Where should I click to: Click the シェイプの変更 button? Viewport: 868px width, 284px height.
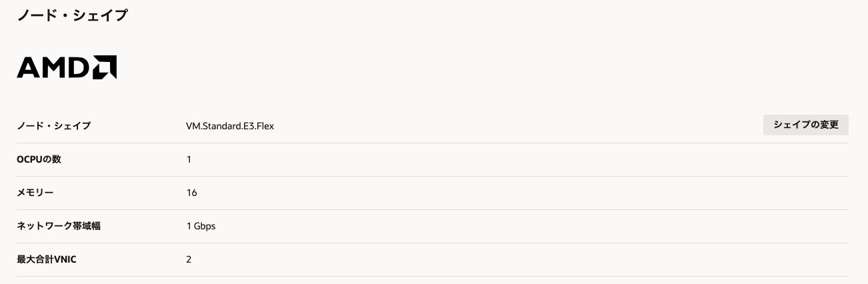coord(805,125)
